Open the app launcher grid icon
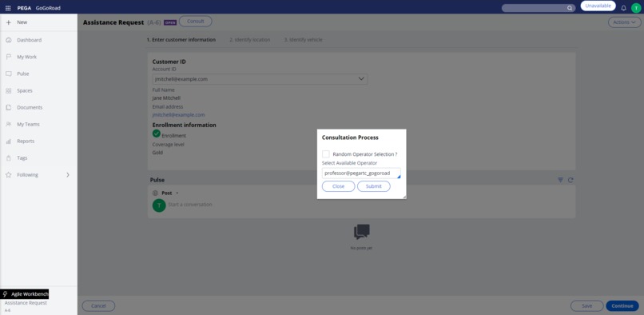 coord(8,8)
